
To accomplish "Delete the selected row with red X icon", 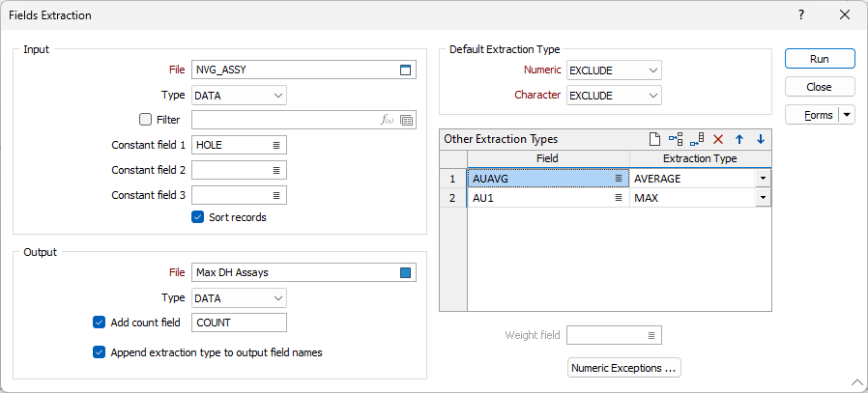I will coord(718,139).
